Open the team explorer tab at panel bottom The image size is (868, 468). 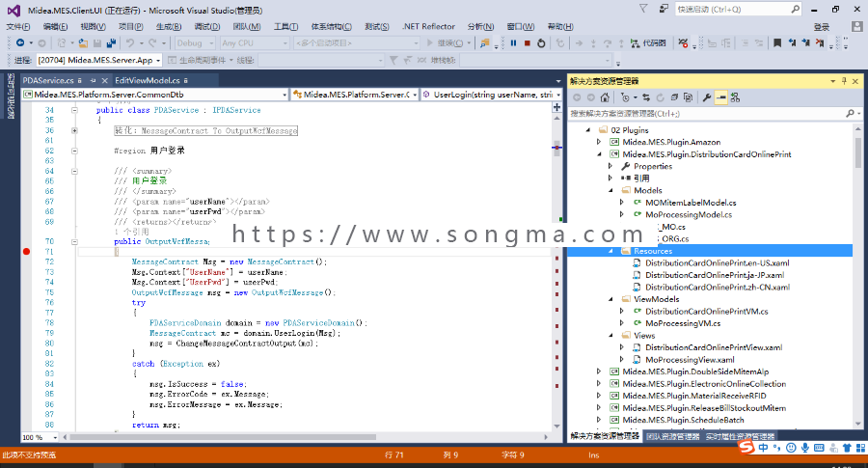[x=672, y=436]
